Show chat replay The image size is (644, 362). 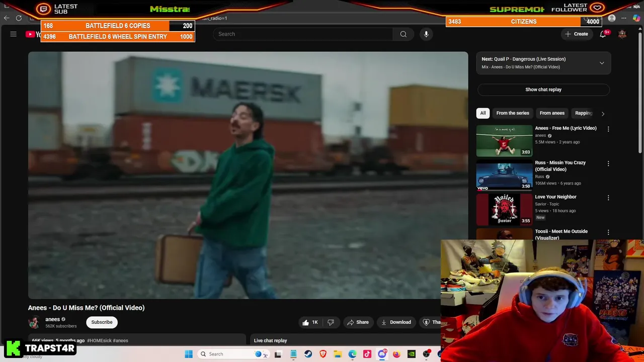point(543,89)
